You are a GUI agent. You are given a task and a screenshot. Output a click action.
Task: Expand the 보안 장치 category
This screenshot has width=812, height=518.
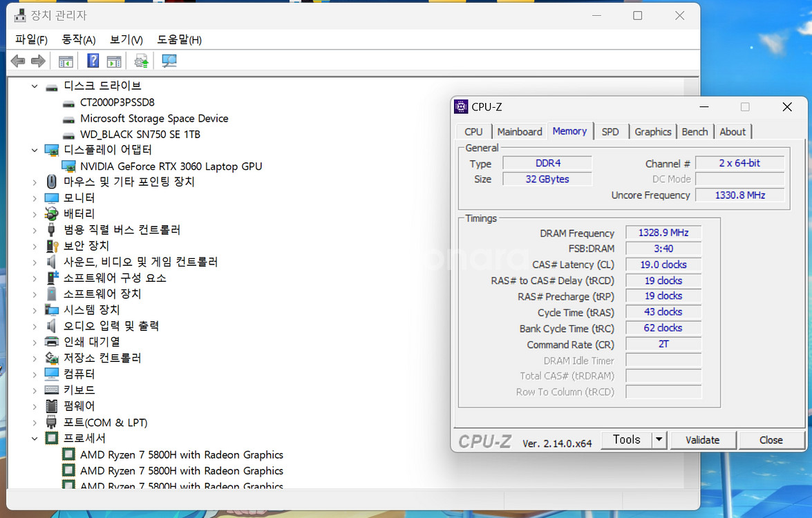34,247
